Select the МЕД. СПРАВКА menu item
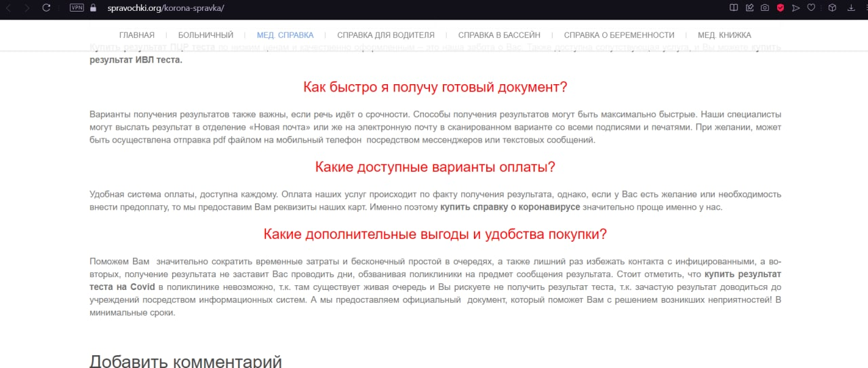868x368 pixels. click(x=285, y=35)
